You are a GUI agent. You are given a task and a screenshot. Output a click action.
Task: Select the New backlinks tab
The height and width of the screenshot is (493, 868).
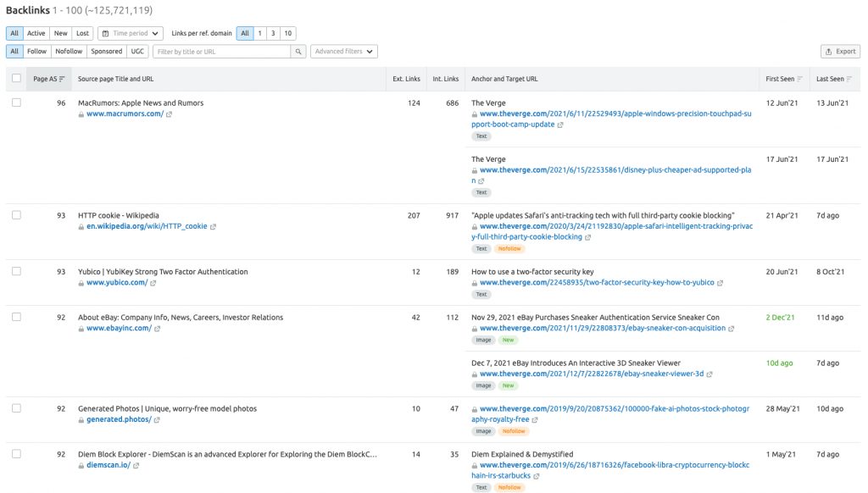pos(61,33)
